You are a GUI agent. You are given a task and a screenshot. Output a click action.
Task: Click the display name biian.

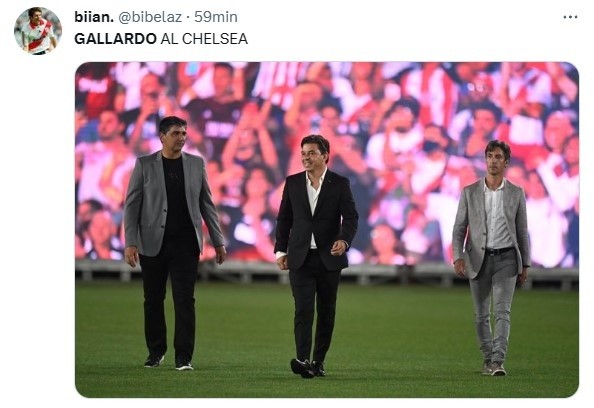click(x=94, y=17)
